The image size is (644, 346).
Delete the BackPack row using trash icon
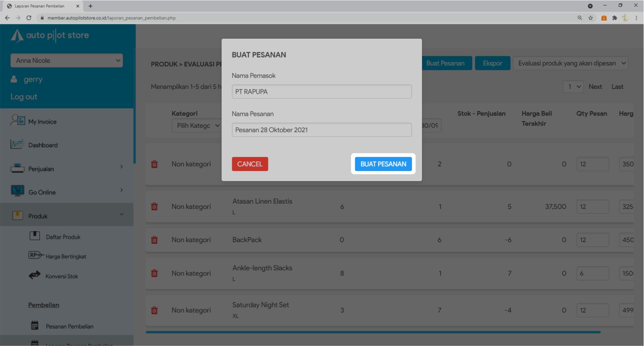[154, 240]
